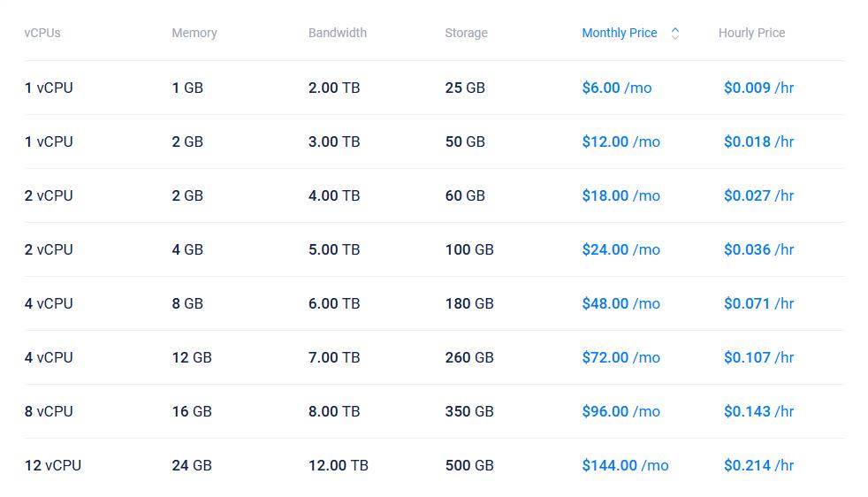Select the $6.00 /mo plan price
868x497 pixels.
(616, 88)
